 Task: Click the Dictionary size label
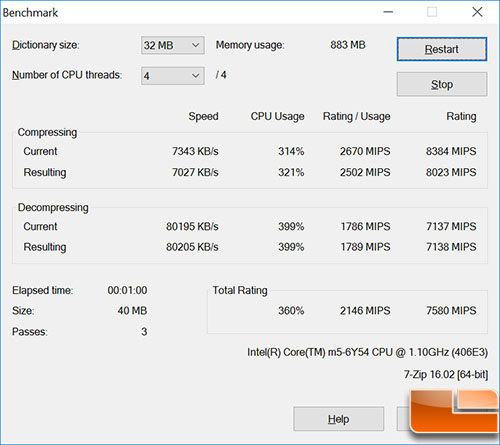click(x=46, y=45)
